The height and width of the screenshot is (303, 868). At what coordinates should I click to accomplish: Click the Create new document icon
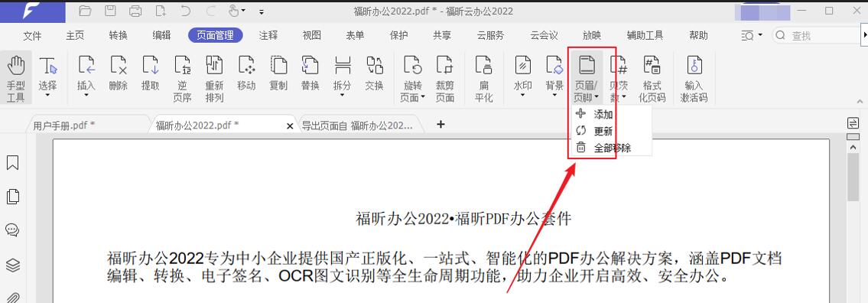[x=161, y=11]
